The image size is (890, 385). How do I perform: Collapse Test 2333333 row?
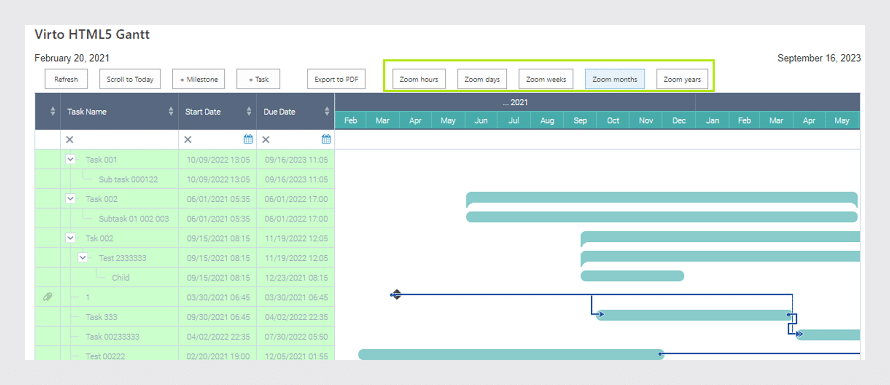coord(83,257)
